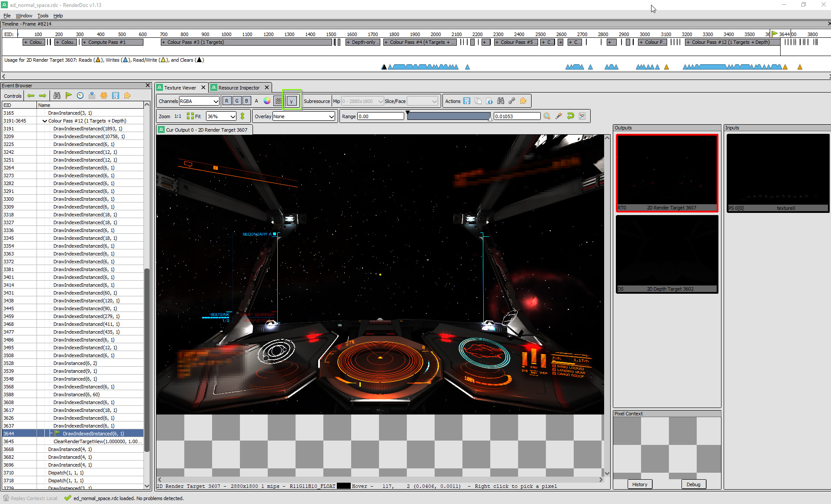Screen dimensions: 831x504
Task: Open the zoom percentage 36% dropdown
Action: 221,116
